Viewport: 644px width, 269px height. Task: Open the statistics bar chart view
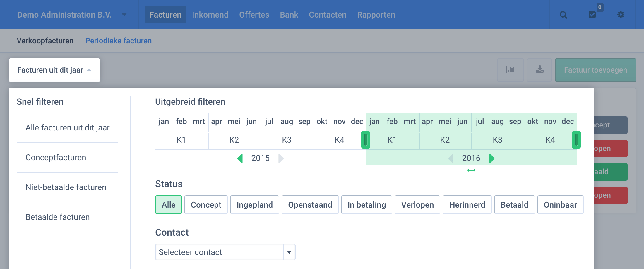(x=511, y=70)
